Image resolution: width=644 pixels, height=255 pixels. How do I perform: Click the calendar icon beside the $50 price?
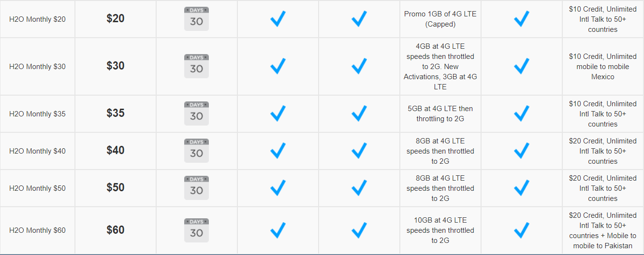[x=196, y=188]
